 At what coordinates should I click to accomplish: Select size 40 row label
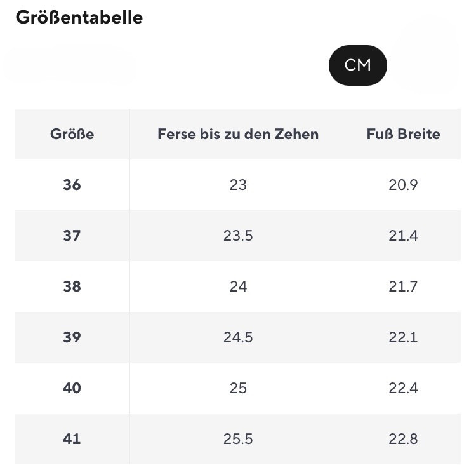coord(72,387)
